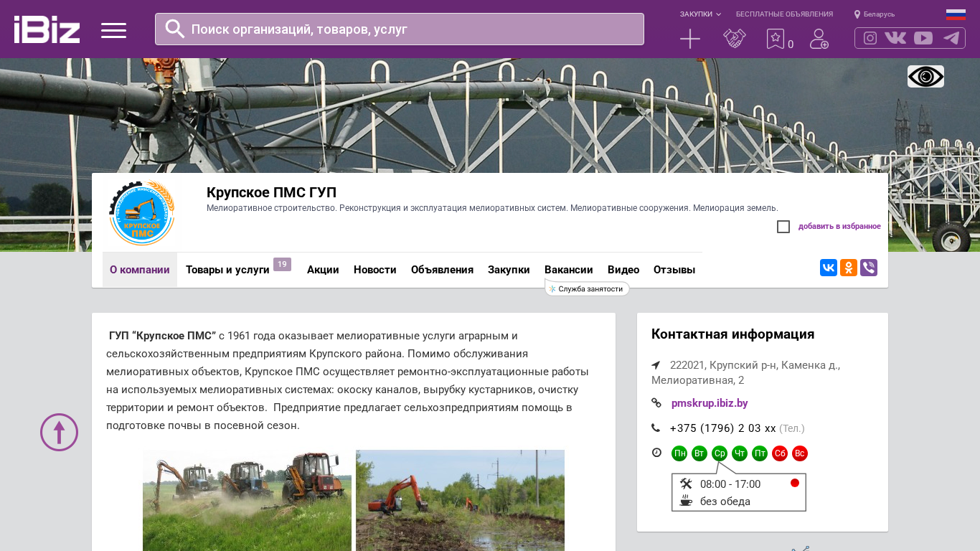Check the 'добавить в избранное' checkbox

click(x=783, y=227)
